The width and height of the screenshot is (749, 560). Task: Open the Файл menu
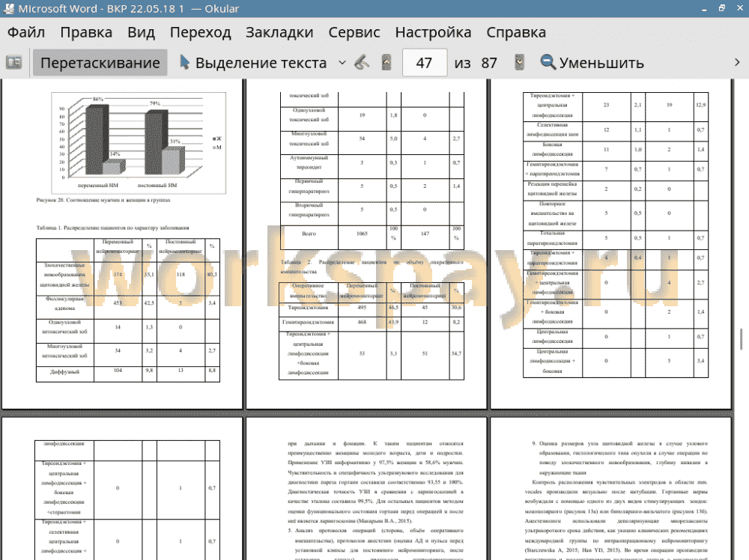pyautogui.click(x=26, y=32)
